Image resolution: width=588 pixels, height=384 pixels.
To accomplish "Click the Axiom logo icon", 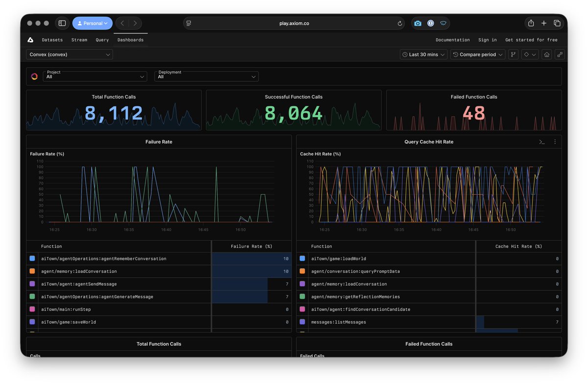I will 30,40.
